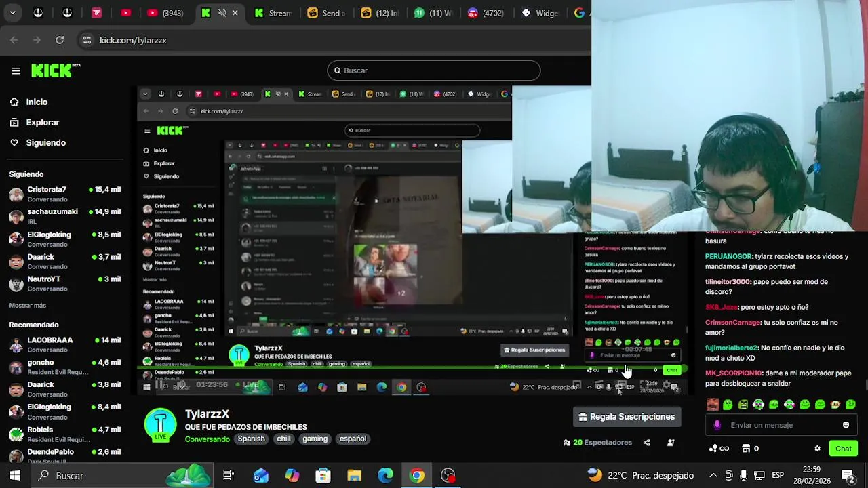868x488 pixels.
Task: Open File Explorer from the taskbar
Action: 355,475
